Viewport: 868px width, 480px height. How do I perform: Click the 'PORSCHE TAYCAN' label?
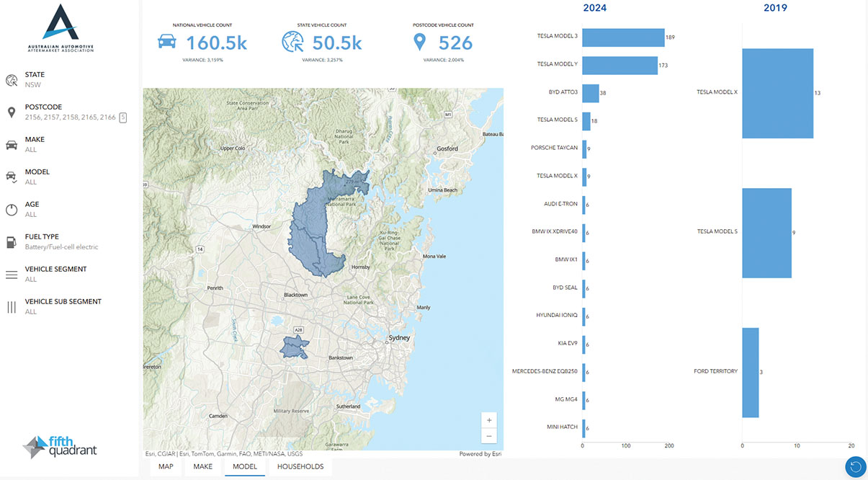point(554,148)
